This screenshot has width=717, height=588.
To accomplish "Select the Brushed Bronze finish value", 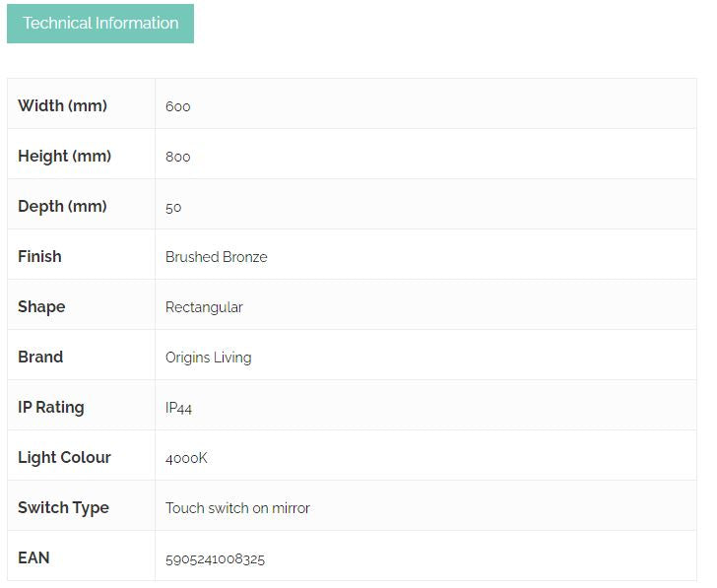I will 217,257.
